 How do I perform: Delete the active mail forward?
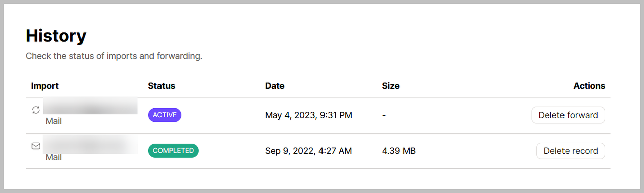pyautogui.click(x=568, y=115)
